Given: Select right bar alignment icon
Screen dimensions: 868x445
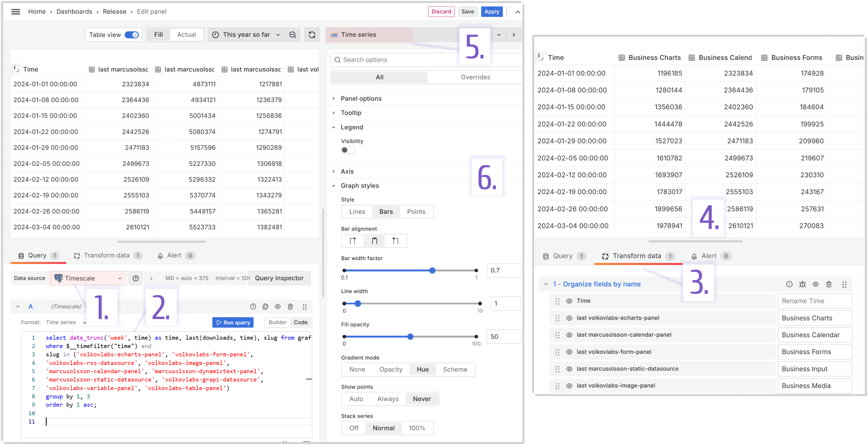Looking at the screenshot, I should 395,241.
